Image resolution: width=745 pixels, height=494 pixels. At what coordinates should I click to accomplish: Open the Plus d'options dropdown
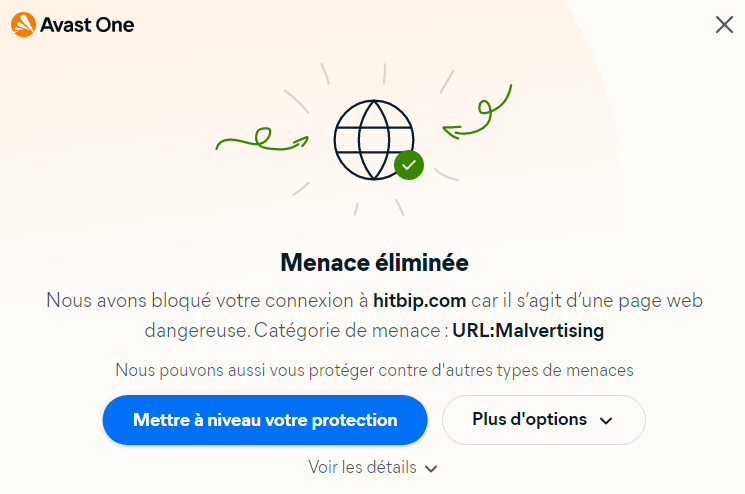(x=544, y=420)
